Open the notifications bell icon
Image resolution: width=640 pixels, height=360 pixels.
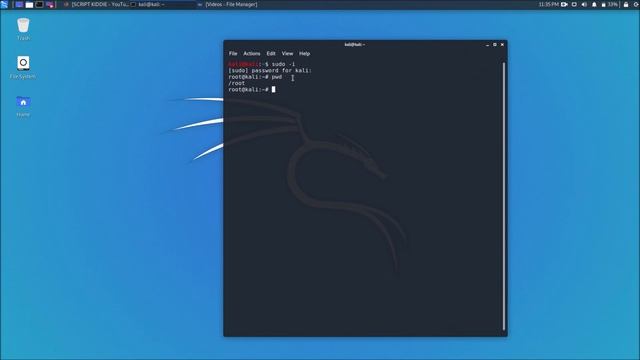point(594,4)
